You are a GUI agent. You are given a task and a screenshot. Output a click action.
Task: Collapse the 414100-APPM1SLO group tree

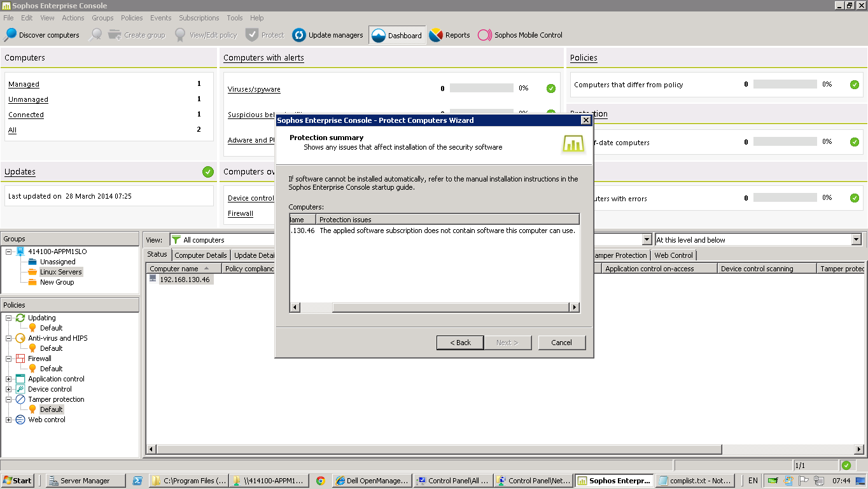[x=8, y=252]
